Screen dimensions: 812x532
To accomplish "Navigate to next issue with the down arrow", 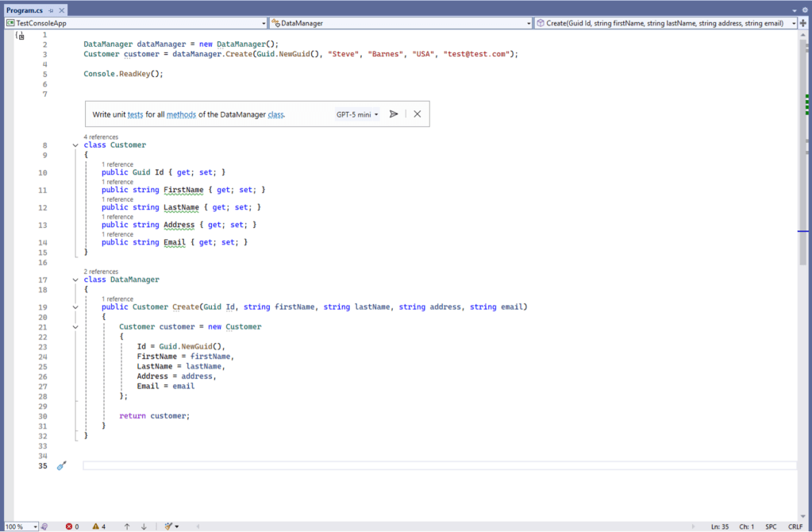I will [144, 526].
